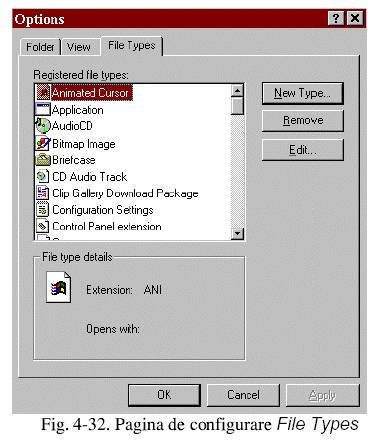Pick the CD Audio Track icon

43,176
